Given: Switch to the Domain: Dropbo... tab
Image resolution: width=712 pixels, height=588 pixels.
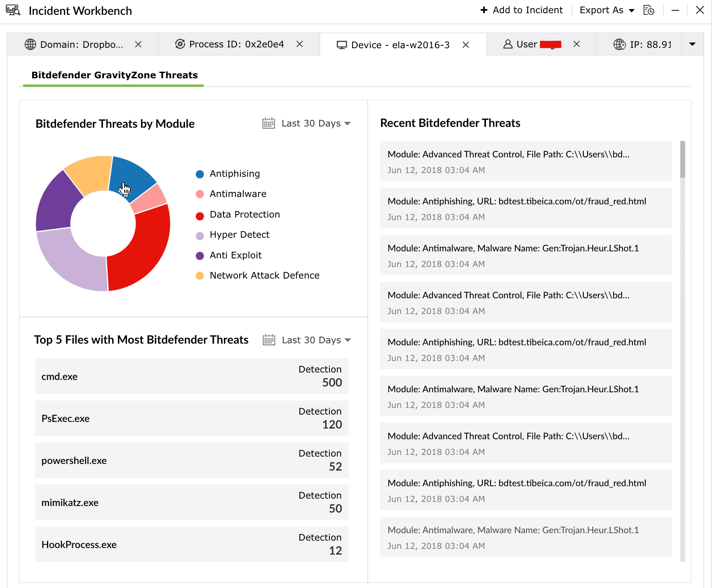Looking at the screenshot, I should coord(82,45).
